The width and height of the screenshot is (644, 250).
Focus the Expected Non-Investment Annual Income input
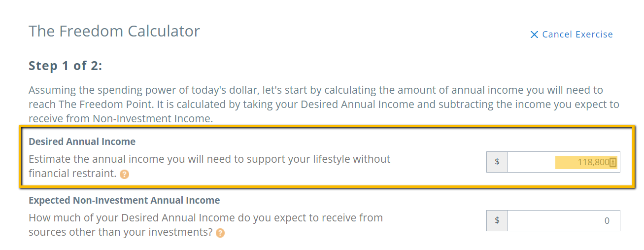(x=563, y=220)
